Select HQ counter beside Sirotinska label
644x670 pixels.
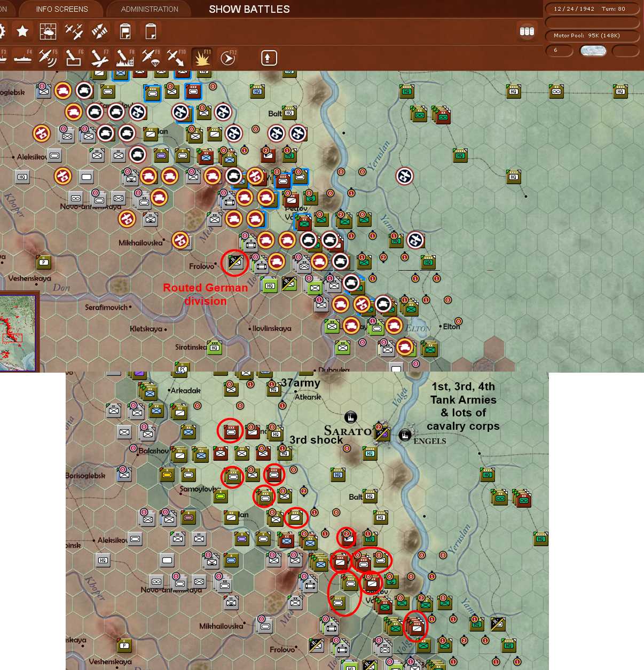(214, 348)
